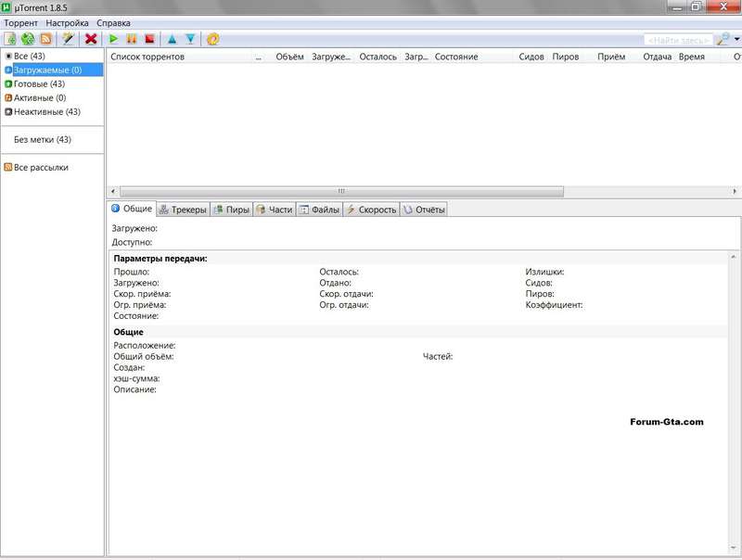Switch to the Скорость tab

(x=371, y=210)
